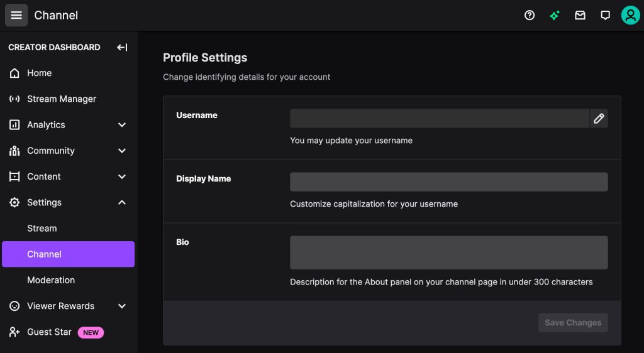
Task: Click the bold Display Name field label
Action: pyautogui.click(x=203, y=179)
